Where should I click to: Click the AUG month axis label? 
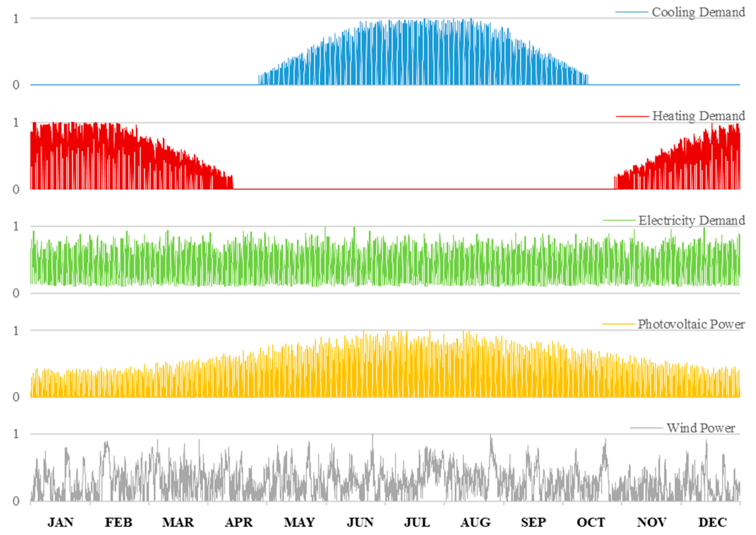pos(475,523)
